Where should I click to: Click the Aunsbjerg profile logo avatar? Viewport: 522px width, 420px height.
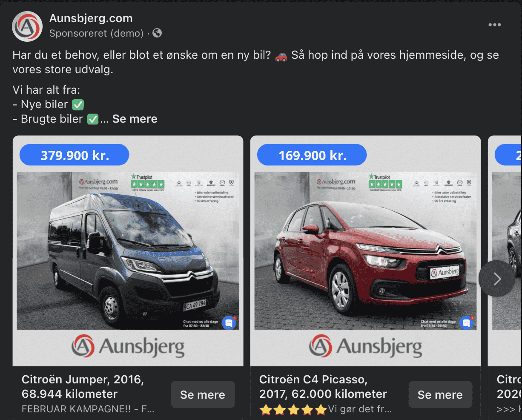coord(27,26)
